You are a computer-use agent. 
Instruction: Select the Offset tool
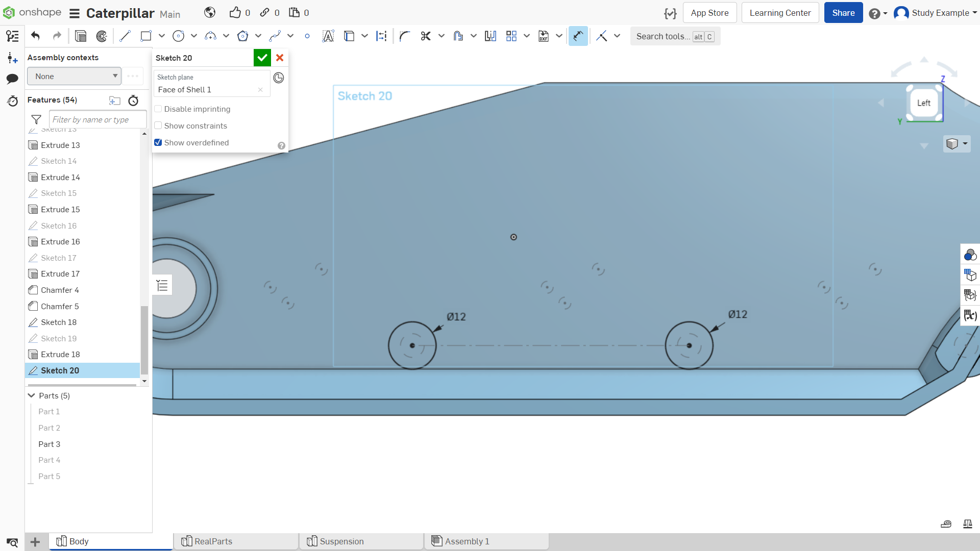coord(458,36)
